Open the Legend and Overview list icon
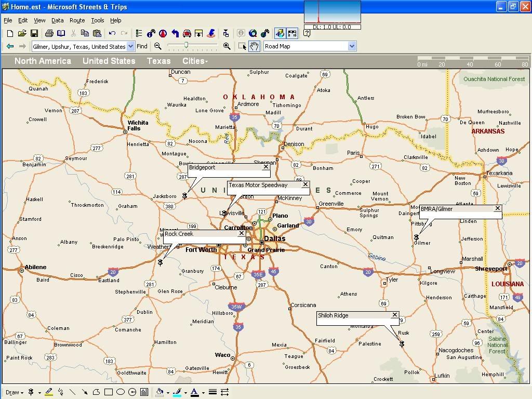The image size is (532, 399). coord(139,33)
